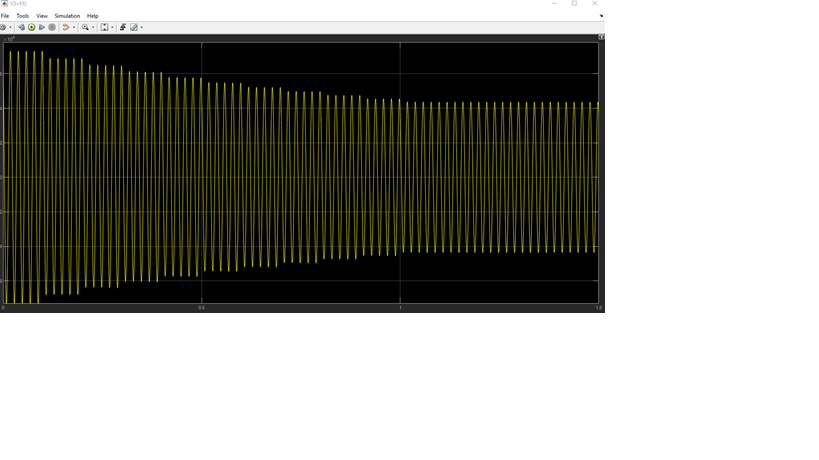The height and width of the screenshot is (460, 819).
Task: Close the scope window
Action: 594,3
